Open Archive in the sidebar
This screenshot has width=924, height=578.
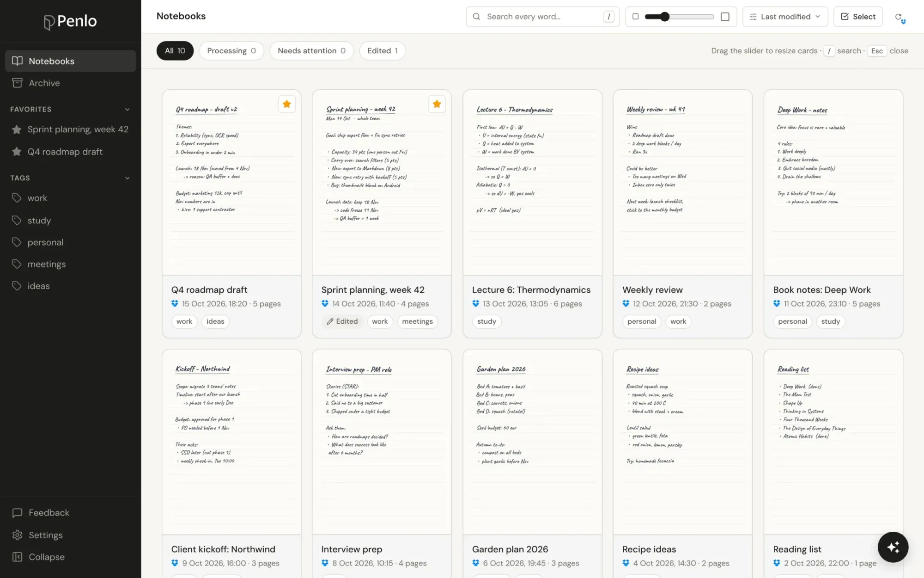click(x=70, y=83)
